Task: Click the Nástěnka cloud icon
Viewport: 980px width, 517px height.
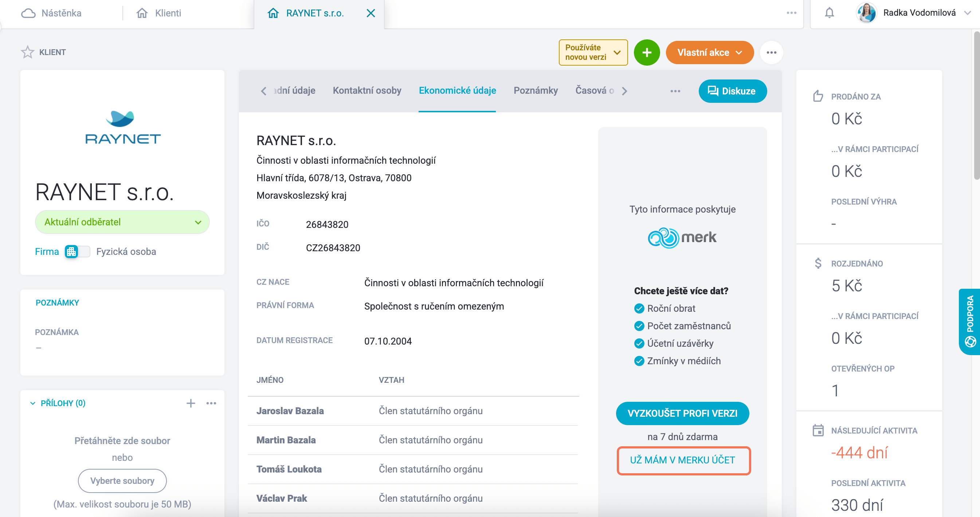Action: click(x=28, y=13)
